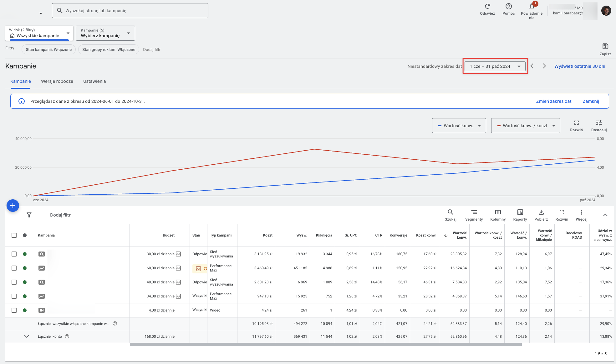The height and width of the screenshot is (364, 616).
Task: Expand the Łącznie: konto row chevron
Action: click(27, 336)
